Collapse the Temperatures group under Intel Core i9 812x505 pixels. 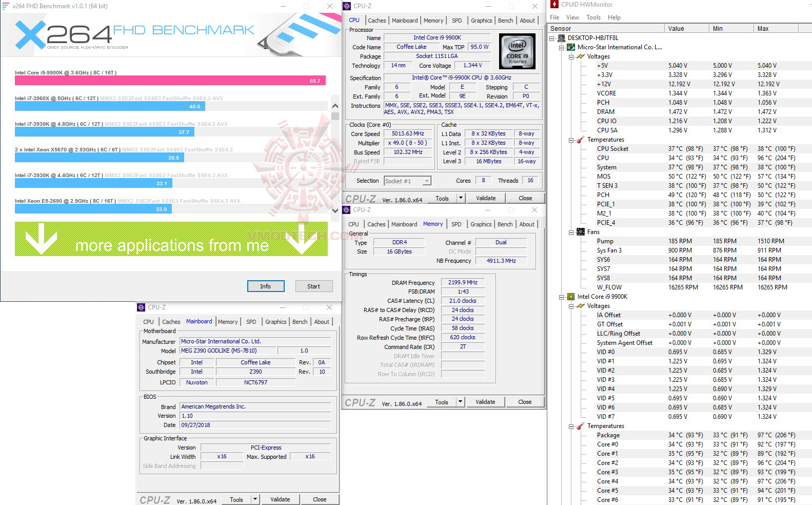pyautogui.click(x=571, y=426)
